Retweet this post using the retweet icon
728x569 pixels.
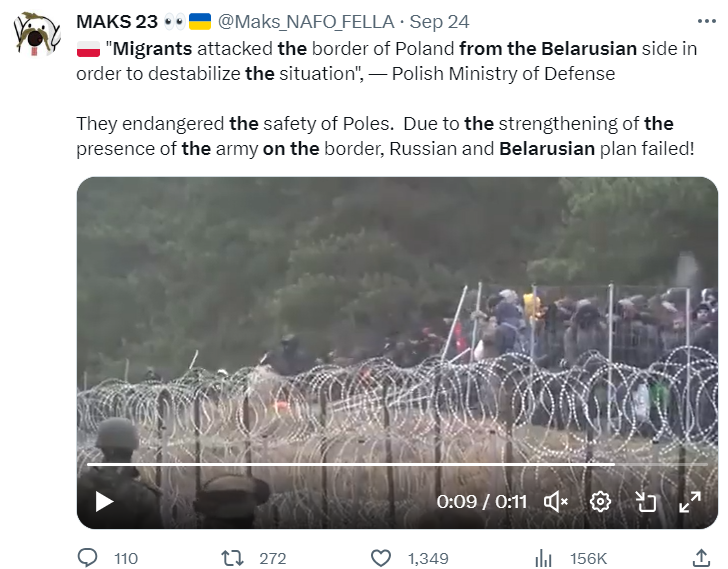point(232,558)
